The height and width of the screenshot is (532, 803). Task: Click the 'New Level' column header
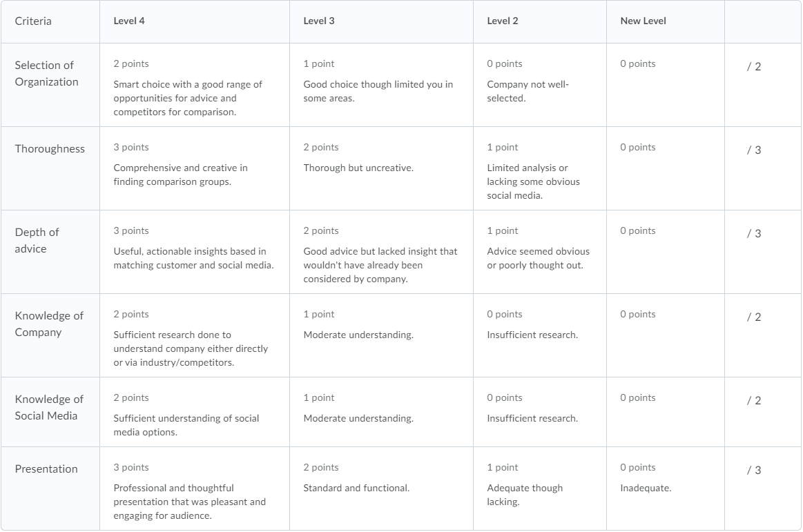coord(643,21)
